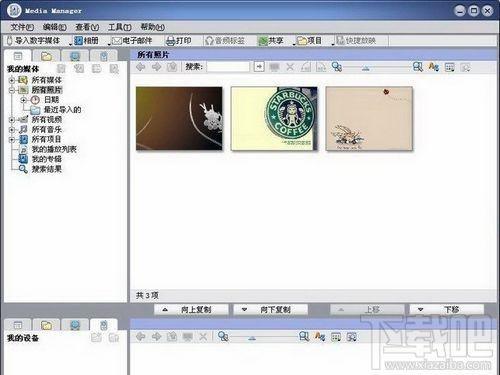Adjust the lower panel thumbnail size slider

252,338
